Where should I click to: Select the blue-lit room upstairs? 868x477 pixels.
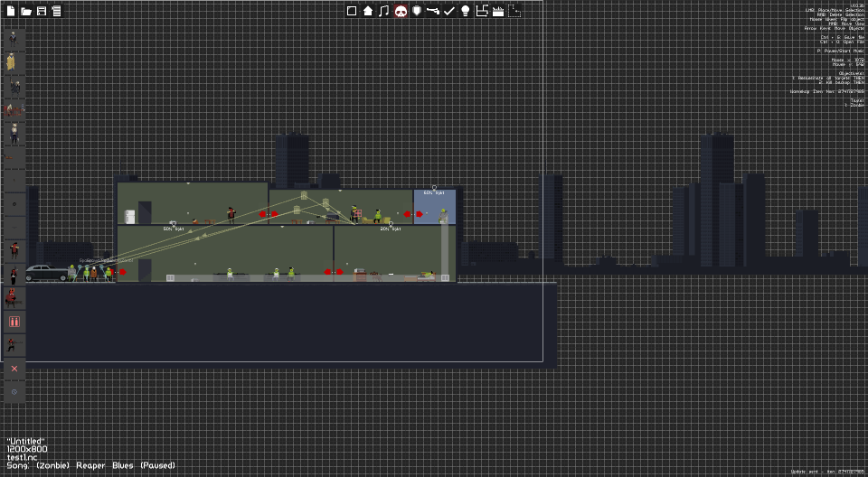pos(435,206)
